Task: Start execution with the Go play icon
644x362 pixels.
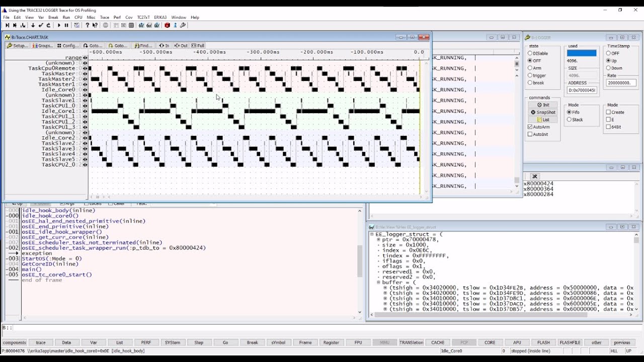Action: coord(59,25)
